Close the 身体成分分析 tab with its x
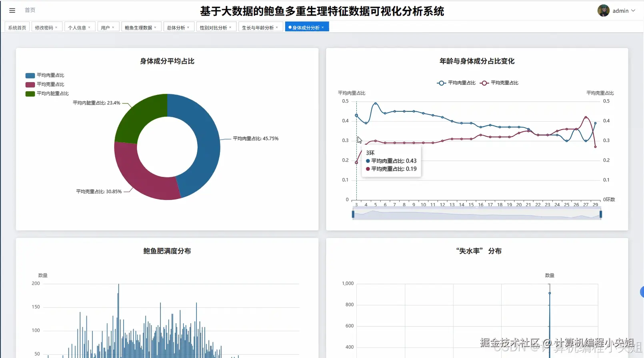The width and height of the screenshot is (644, 358). pyautogui.click(x=323, y=27)
